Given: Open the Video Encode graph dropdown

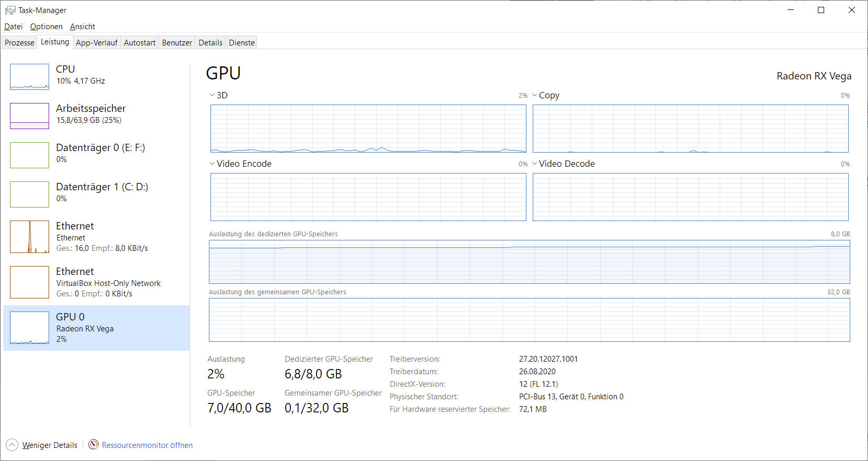Looking at the screenshot, I should tap(213, 164).
